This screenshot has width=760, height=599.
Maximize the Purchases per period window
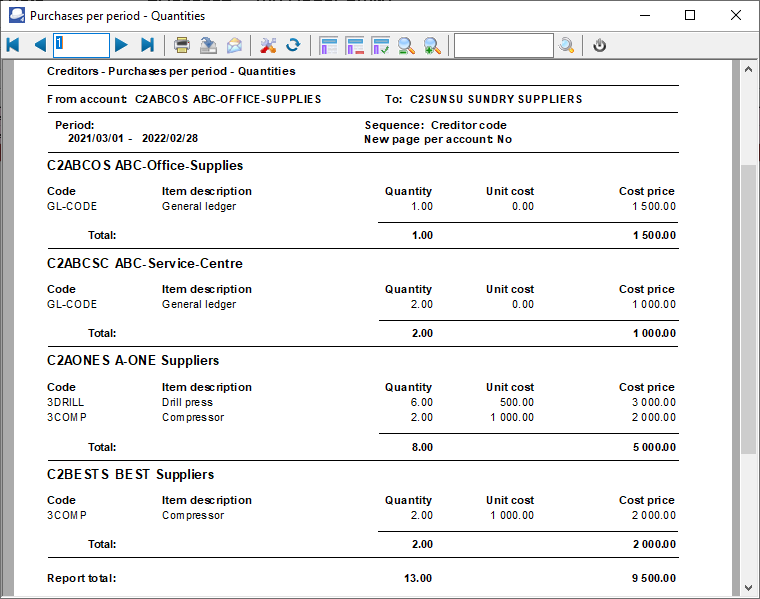(690, 15)
